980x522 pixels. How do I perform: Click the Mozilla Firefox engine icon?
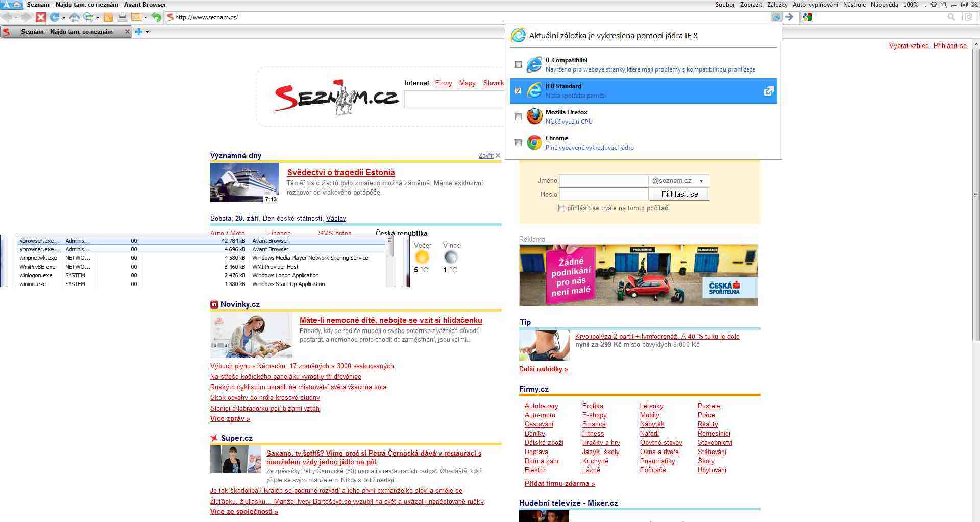tap(534, 116)
